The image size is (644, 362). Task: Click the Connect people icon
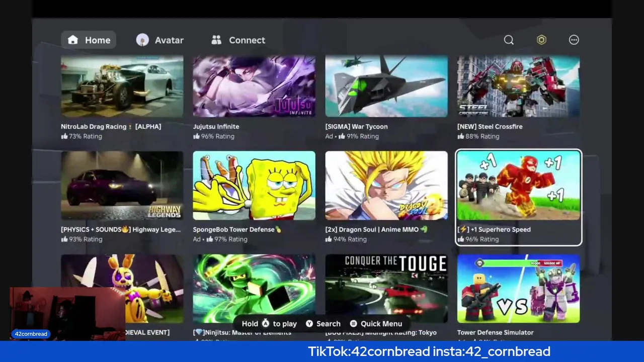(216, 40)
